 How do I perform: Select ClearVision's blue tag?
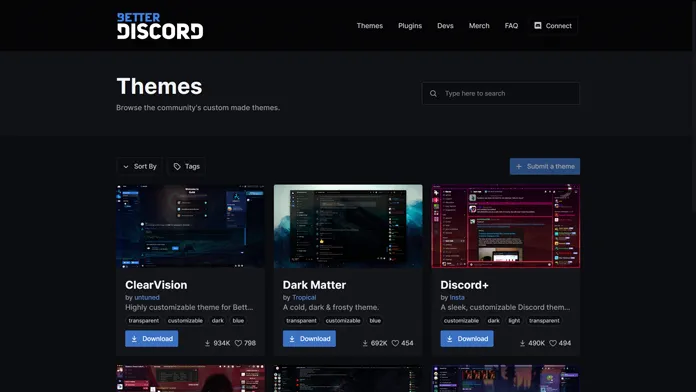click(x=238, y=321)
